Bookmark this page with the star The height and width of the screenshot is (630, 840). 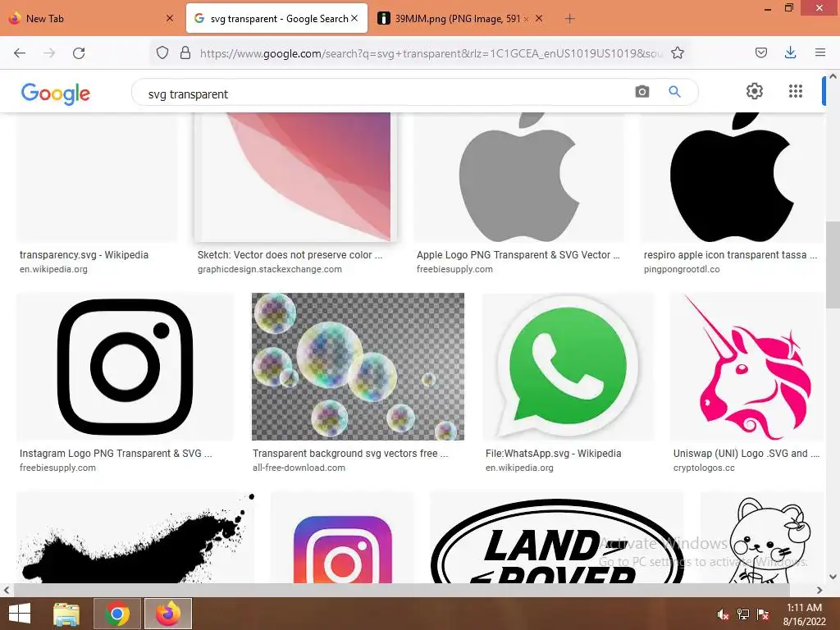coord(677,52)
